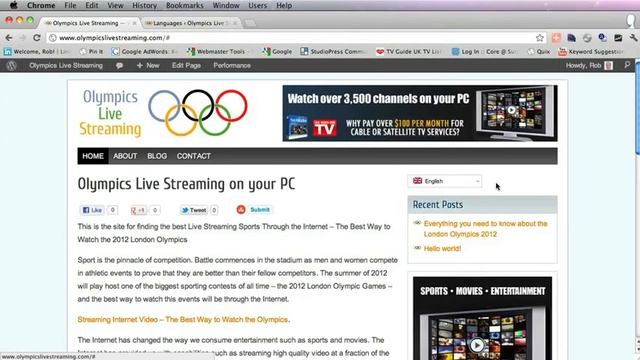This screenshot has height=360, width=640.
Task: Open StudioPress Community bookmark
Action: point(334,51)
